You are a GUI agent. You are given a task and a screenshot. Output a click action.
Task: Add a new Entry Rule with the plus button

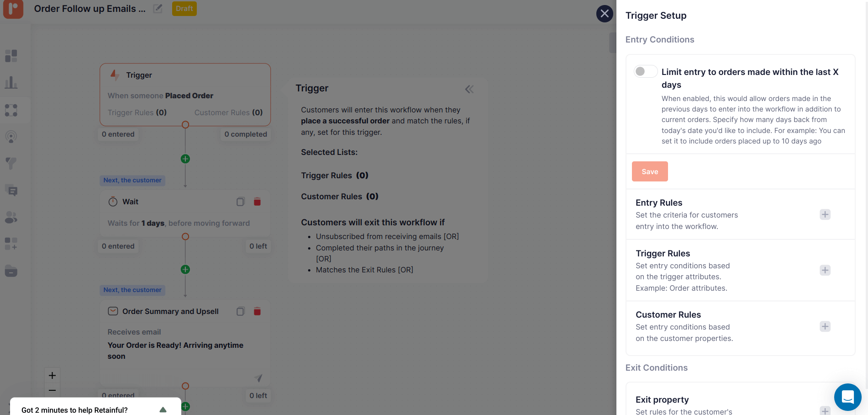click(x=825, y=214)
